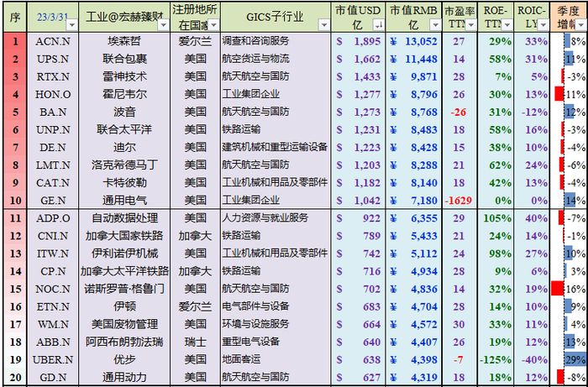The image size is (588, 387).
Task: Select company name 阿西布朗勃法瑞
Action: pos(124,342)
